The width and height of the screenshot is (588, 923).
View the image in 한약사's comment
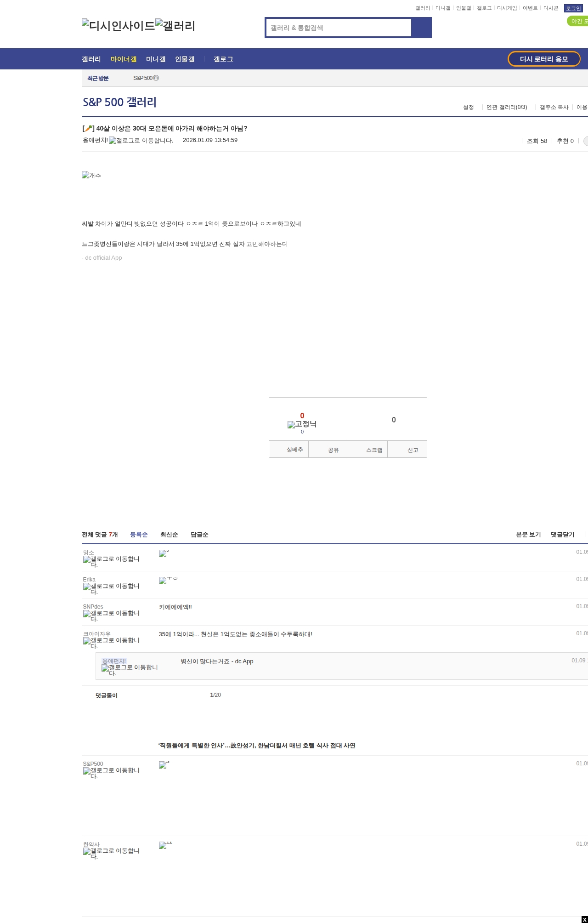coord(165,845)
